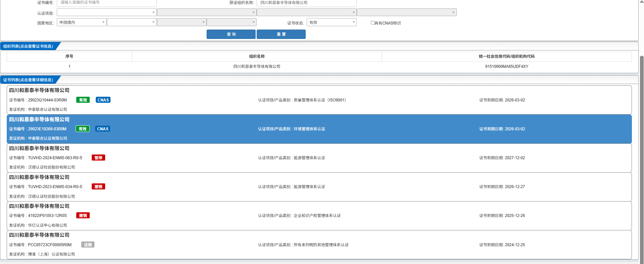
Task: Click issuer 华亿认证中心有限公司
Action: click(x=47, y=225)
